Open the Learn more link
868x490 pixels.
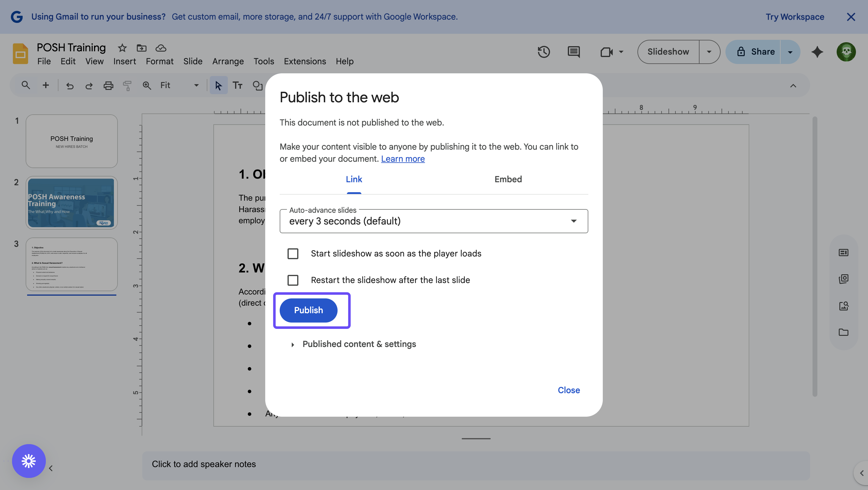pos(403,159)
